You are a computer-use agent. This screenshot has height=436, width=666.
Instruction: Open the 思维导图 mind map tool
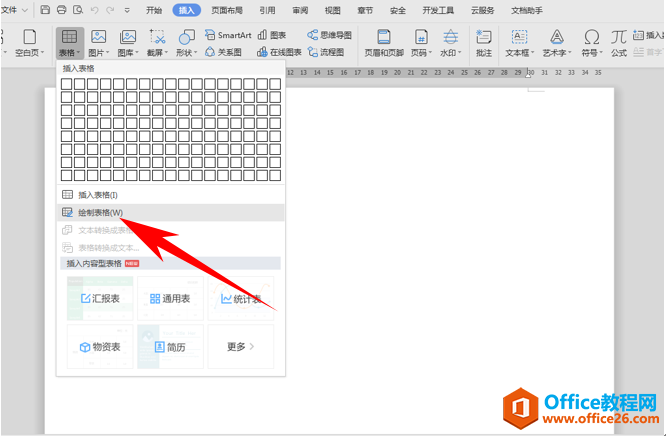[330, 35]
